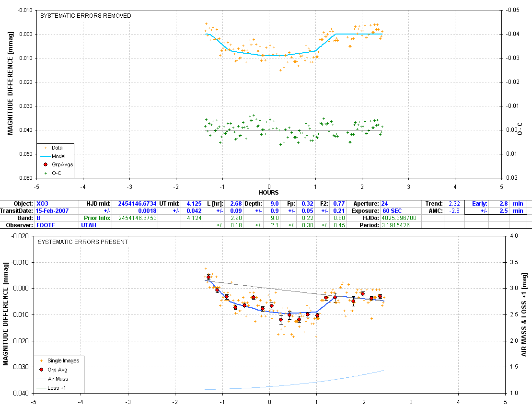Select the length uncertainty 0.09

[x=236, y=211]
